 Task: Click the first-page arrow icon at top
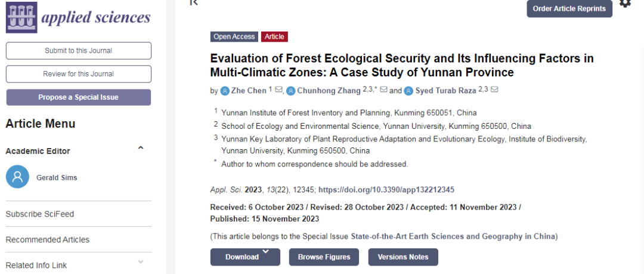(193, 2)
